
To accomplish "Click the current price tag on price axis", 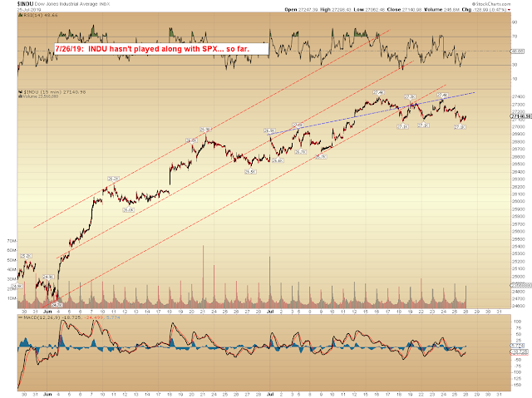I will pos(521,116).
